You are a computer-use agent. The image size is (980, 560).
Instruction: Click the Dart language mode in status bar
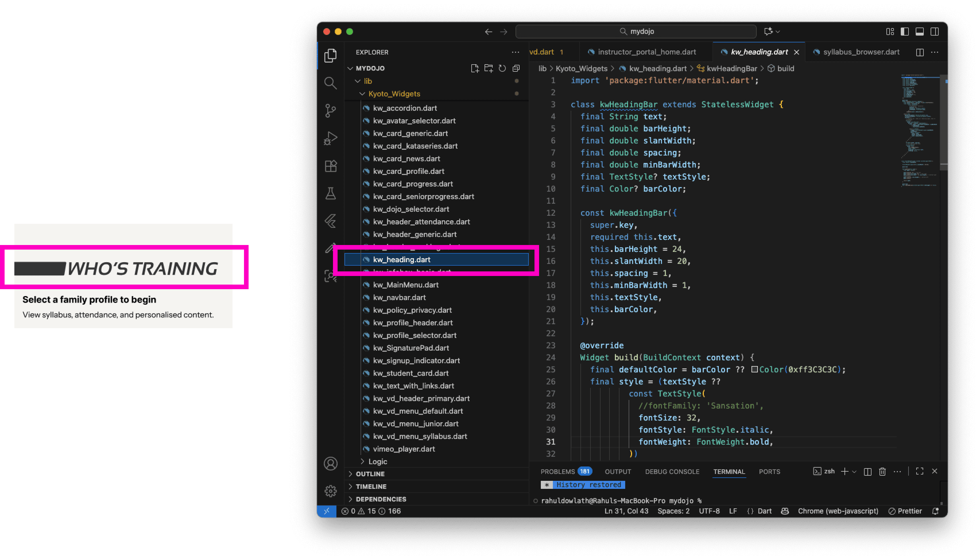[764, 511]
